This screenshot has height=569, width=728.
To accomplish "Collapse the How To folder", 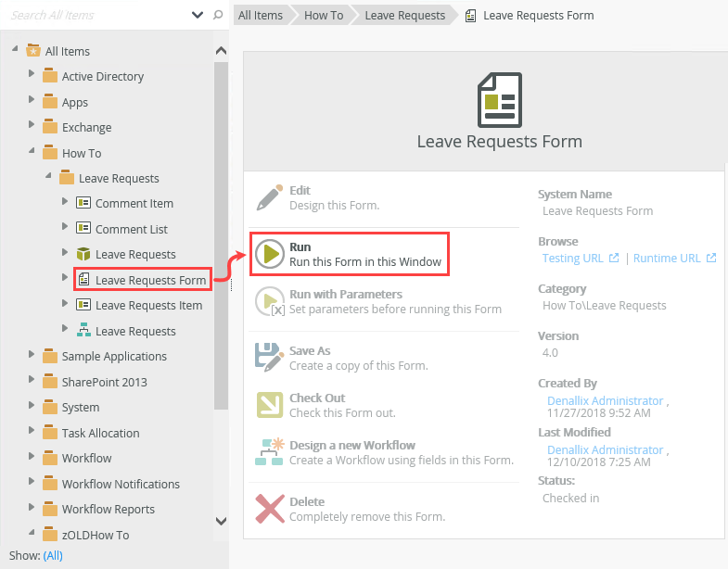I will click(32, 150).
